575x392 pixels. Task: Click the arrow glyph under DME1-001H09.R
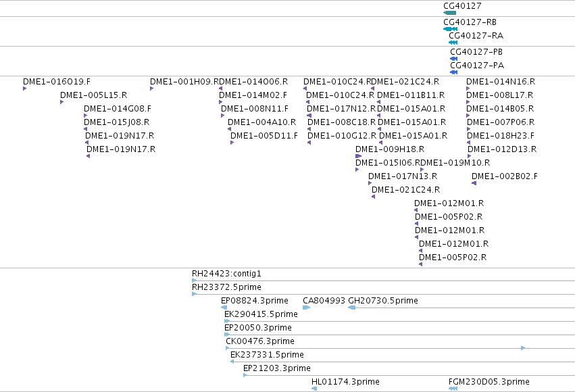click(151, 89)
